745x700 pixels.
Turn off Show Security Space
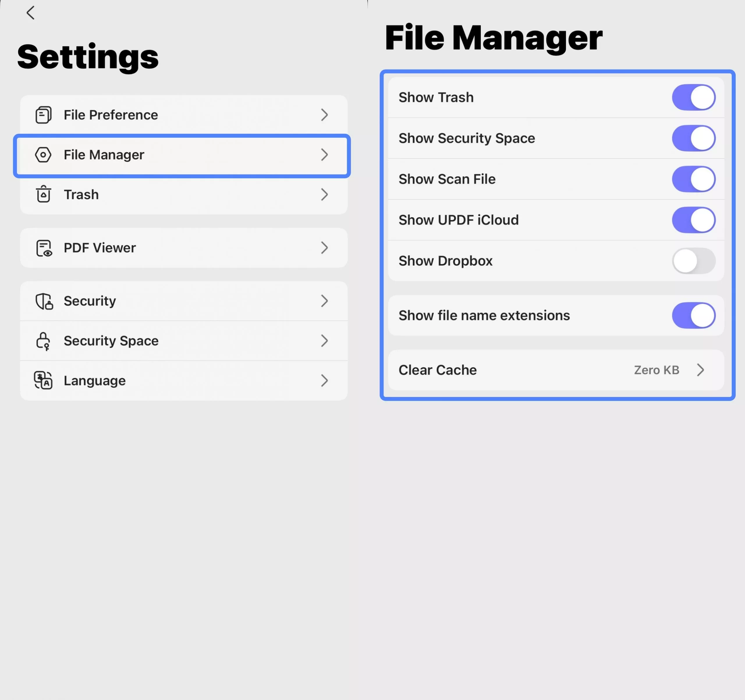pyautogui.click(x=693, y=138)
